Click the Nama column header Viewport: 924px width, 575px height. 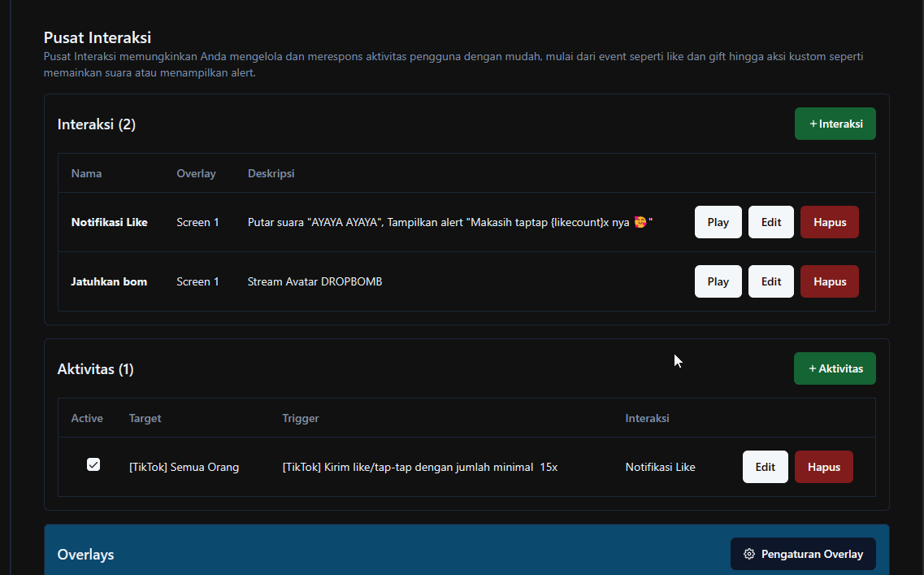point(86,173)
